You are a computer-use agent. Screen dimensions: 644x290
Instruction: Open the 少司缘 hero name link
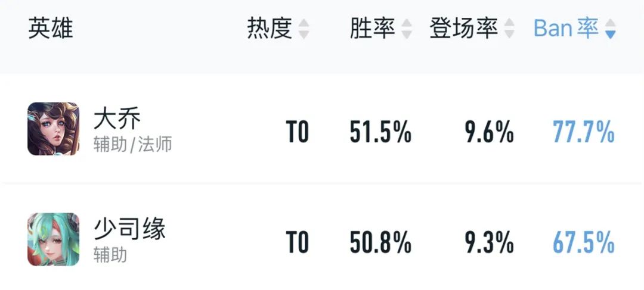coord(130,229)
